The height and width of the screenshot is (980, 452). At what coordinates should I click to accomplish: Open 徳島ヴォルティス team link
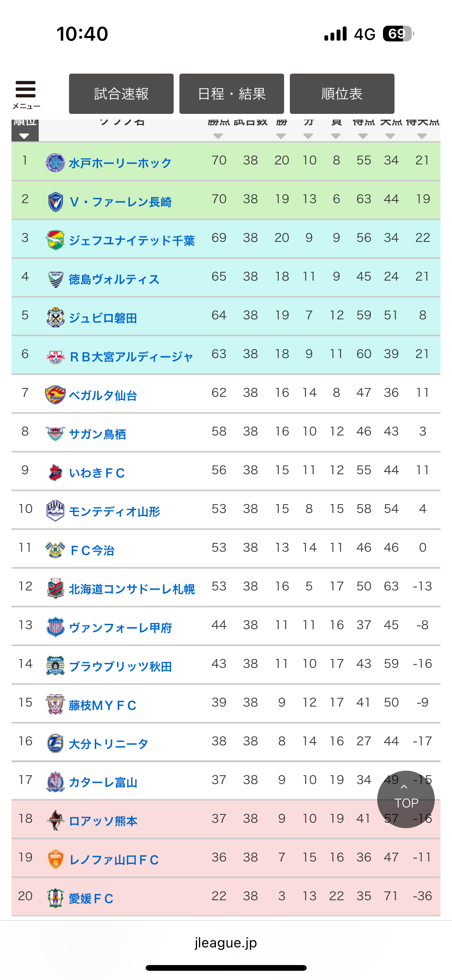(x=114, y=279)
